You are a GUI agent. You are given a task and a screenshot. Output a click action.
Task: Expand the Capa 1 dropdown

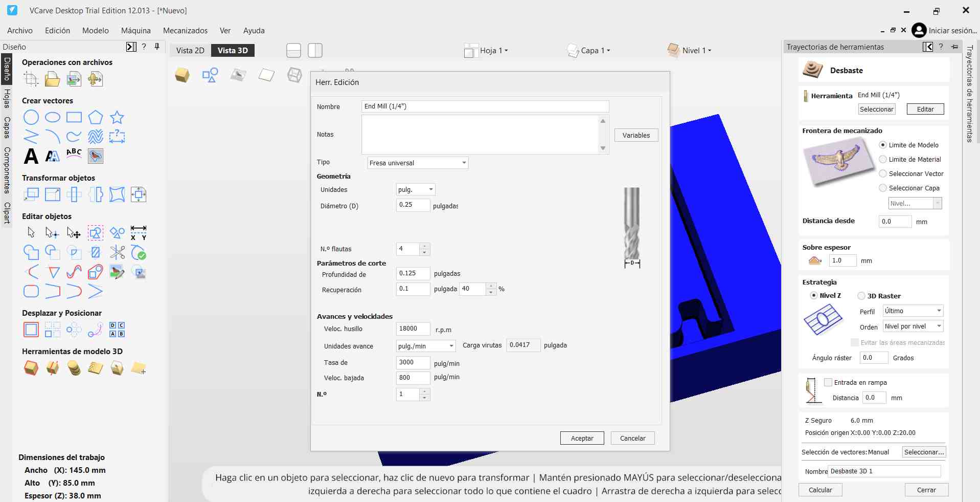596,50
